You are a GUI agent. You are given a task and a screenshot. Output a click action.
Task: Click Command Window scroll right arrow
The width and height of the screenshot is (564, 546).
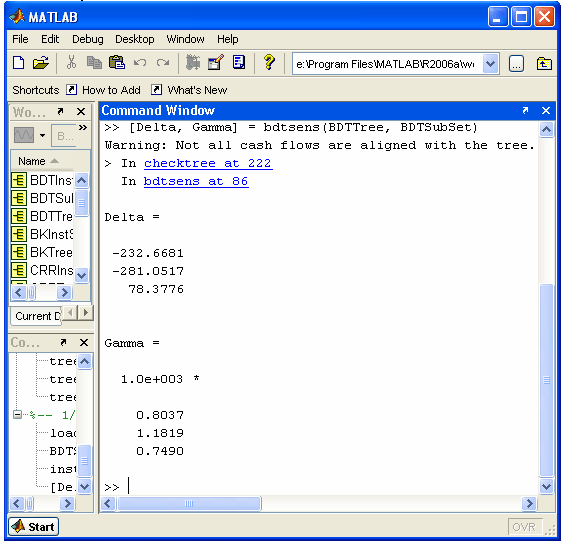529,503
